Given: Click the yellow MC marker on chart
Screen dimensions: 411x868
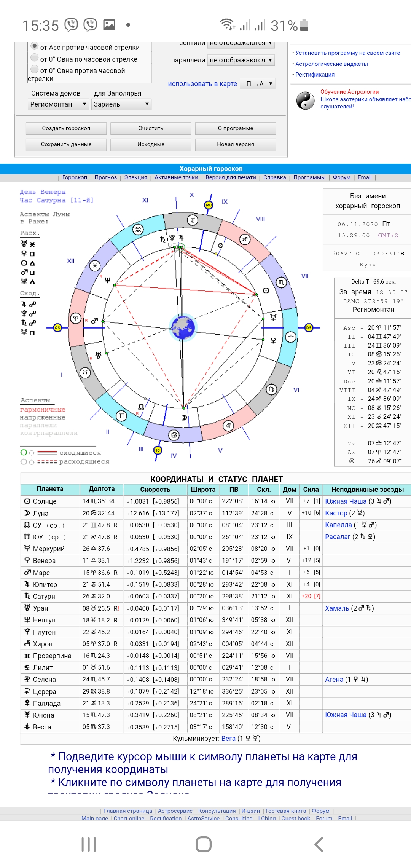Looking at the screenshot, I should pos(209,205).
